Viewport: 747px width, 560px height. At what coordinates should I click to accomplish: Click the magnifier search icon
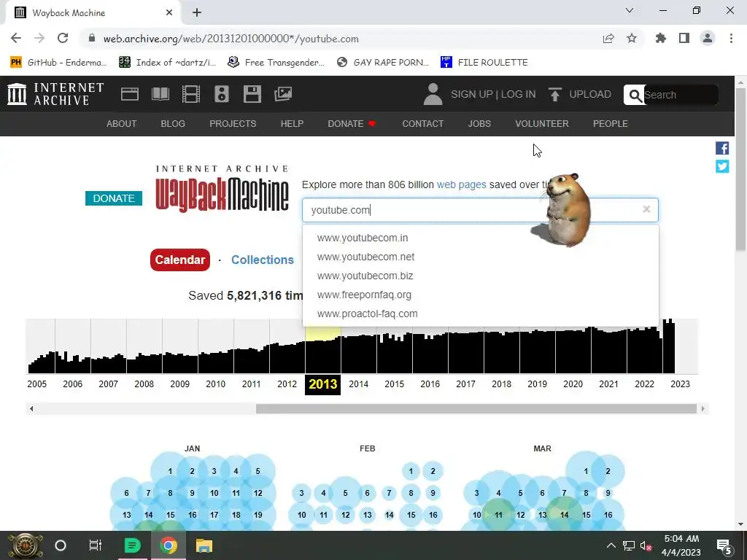[x=635, y=96]
